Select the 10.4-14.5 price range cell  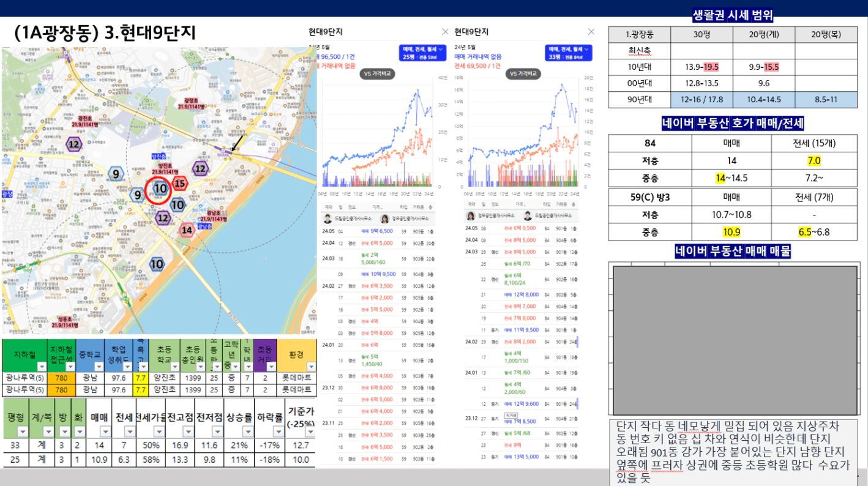point(764,100)
